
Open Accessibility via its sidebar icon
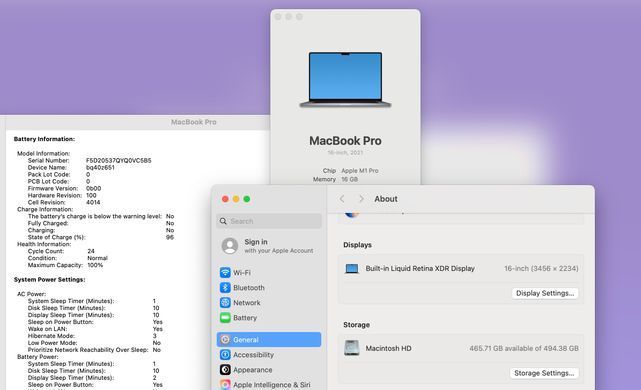225,354
